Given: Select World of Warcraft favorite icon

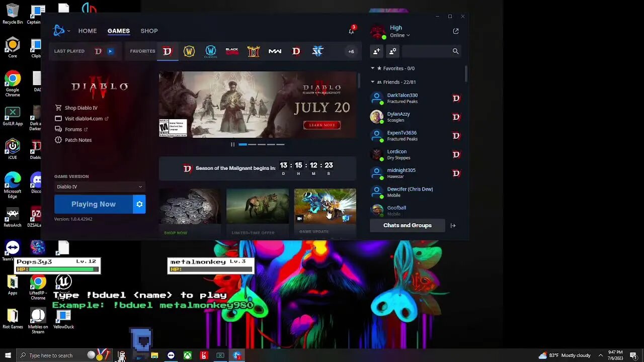Looking at the screenshot, I should coord(189,51).
